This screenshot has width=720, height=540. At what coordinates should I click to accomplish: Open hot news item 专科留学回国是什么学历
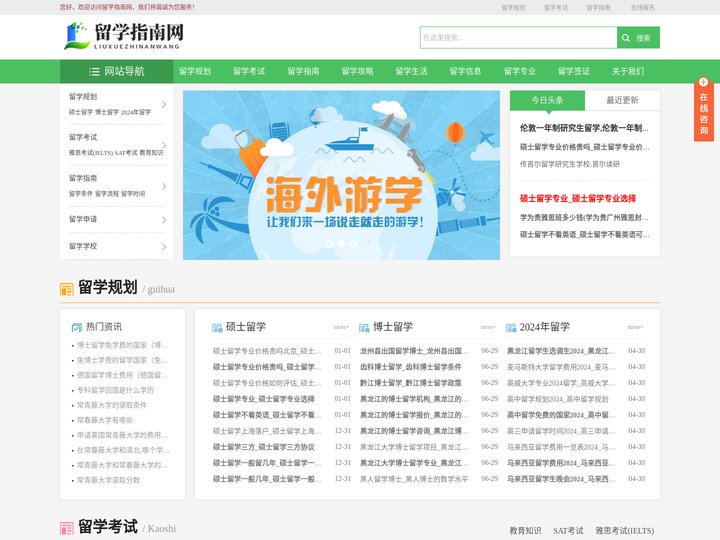pyautogui.click(x=115, y=390)
